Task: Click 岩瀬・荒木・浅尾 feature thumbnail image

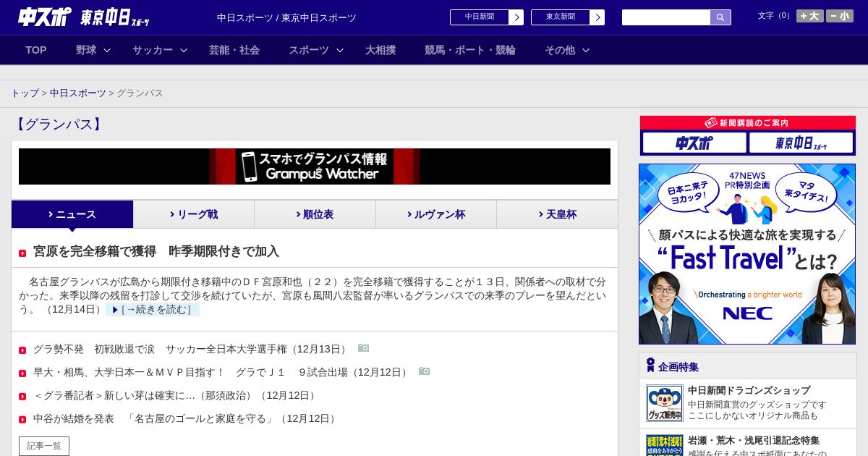Action: click(664, 445)
